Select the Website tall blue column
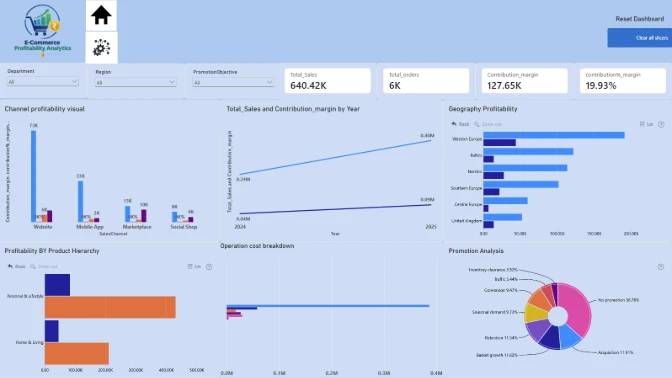Image resolution: width=672 pixels, height=378 pixels. (33, 176)
